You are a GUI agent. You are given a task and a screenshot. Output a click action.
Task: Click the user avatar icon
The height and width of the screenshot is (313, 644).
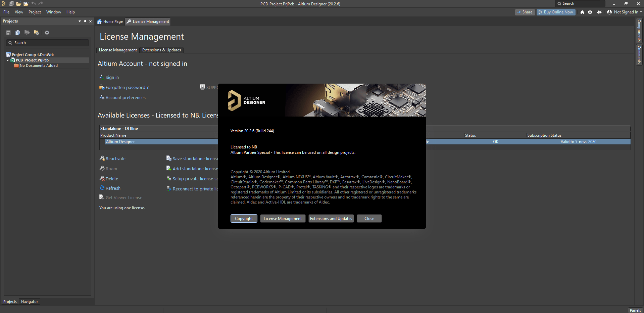tap(609, 12)
